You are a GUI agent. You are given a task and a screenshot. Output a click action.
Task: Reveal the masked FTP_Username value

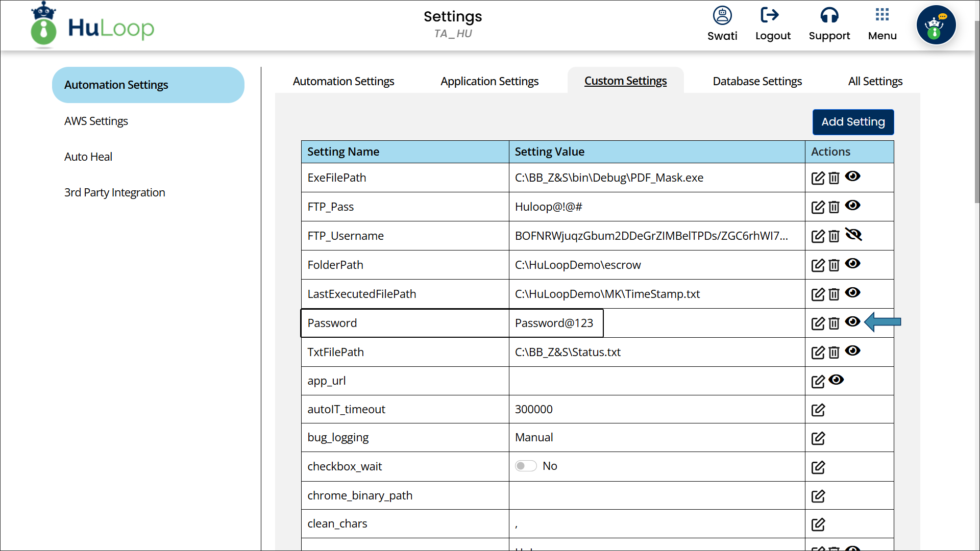(853, 234)
